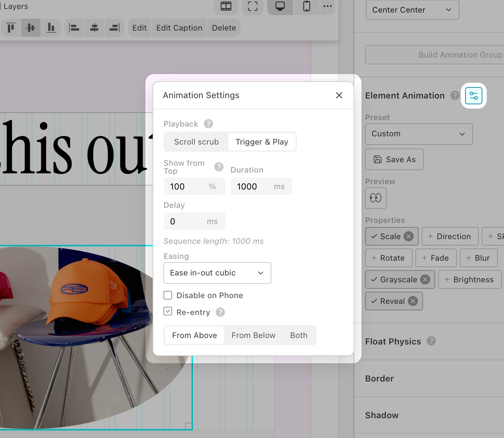Align selection to bottom edge
Image resolution: width=504 pixels, height=438 pixels.
(x=51, y=28)
